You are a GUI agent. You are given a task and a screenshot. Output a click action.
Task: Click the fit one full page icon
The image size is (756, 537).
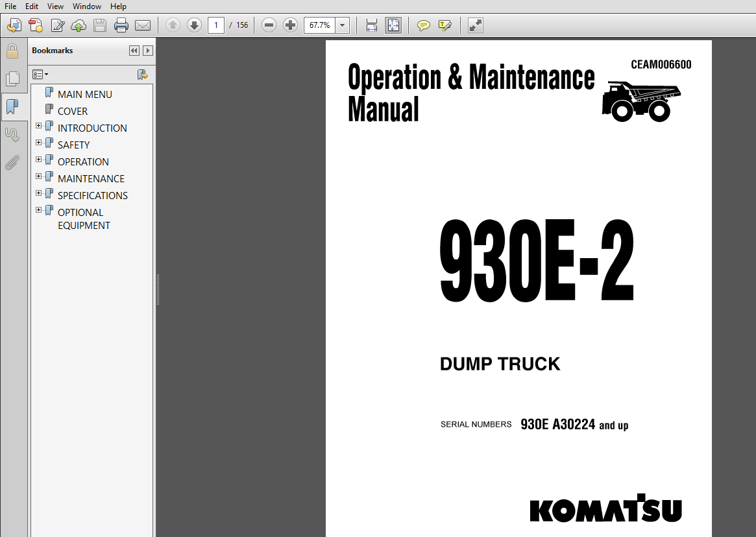click(393, 25)
